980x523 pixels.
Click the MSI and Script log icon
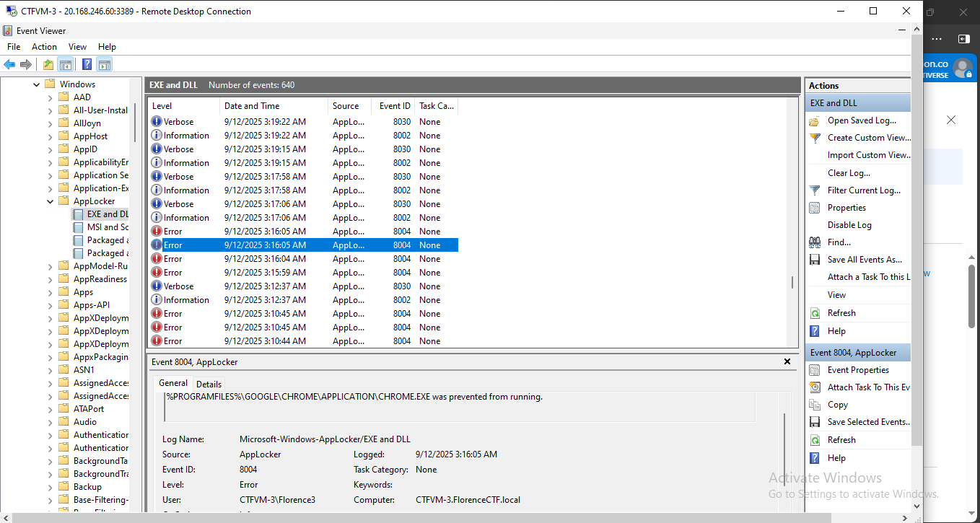[78, 227]
